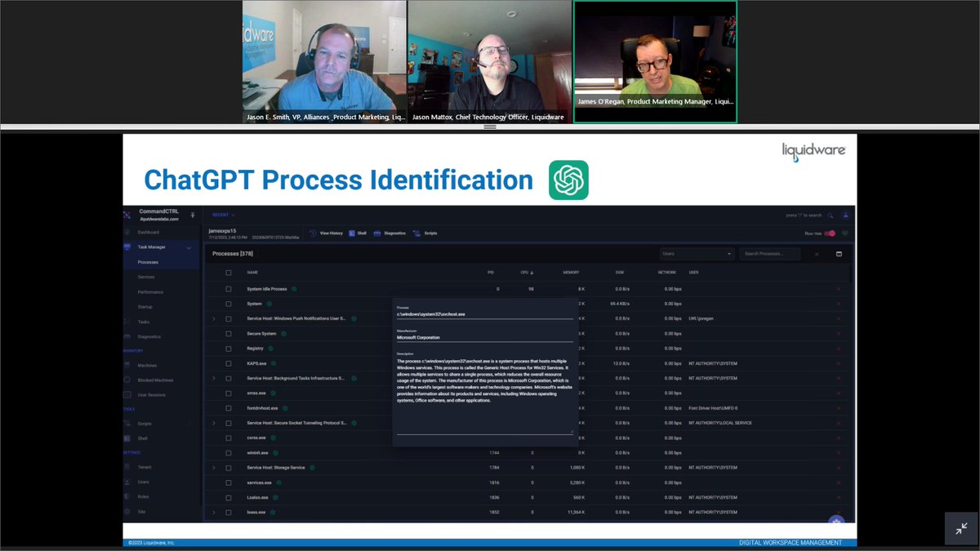
Task: Click the green info icon beside fontdrvhost.exe
Action: point(286,407)
